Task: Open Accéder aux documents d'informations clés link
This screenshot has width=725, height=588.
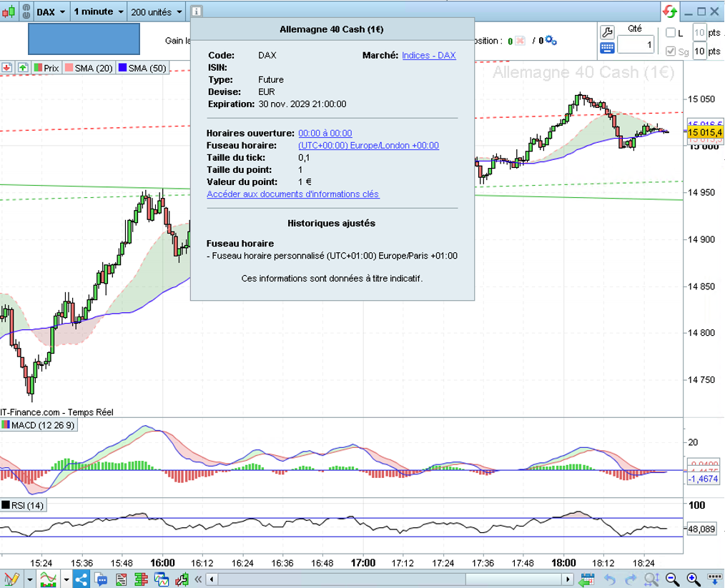Action: click(292, 194)
